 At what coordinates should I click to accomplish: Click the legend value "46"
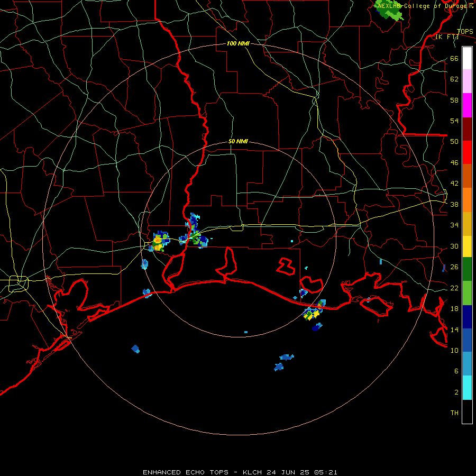pyautogui.click(x=454, y=162)
